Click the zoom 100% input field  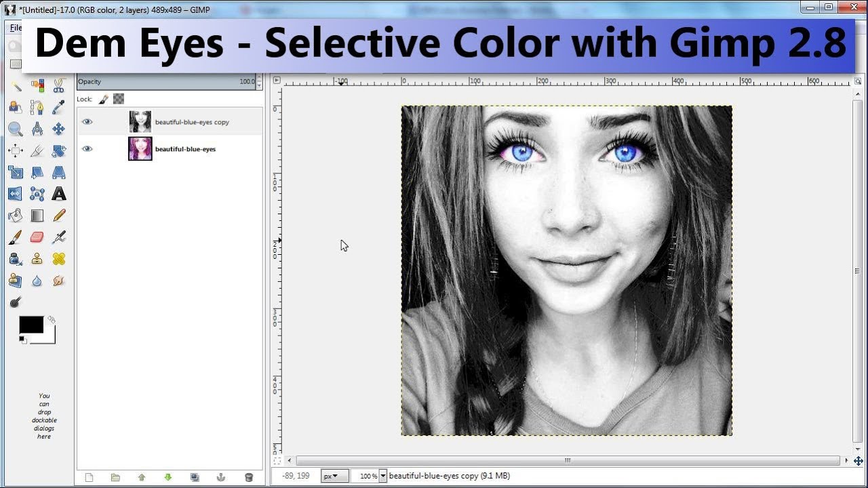pos(365,476)
